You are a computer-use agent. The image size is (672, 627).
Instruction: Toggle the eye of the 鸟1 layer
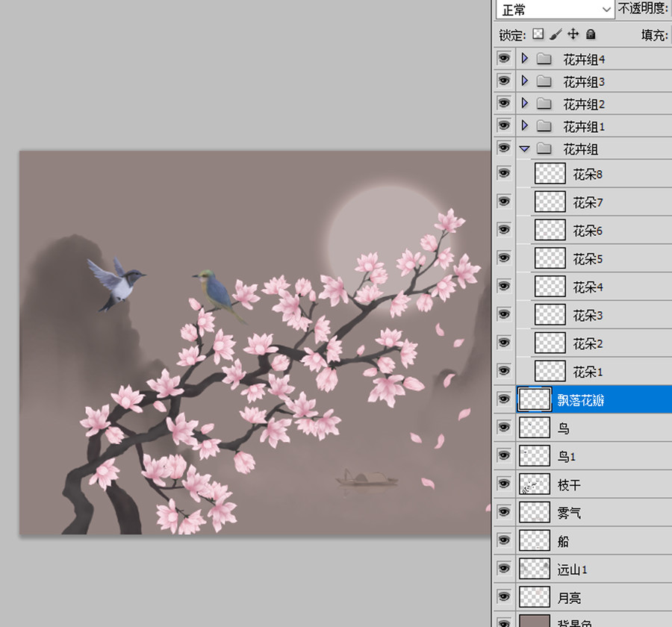tap(504, 455)
